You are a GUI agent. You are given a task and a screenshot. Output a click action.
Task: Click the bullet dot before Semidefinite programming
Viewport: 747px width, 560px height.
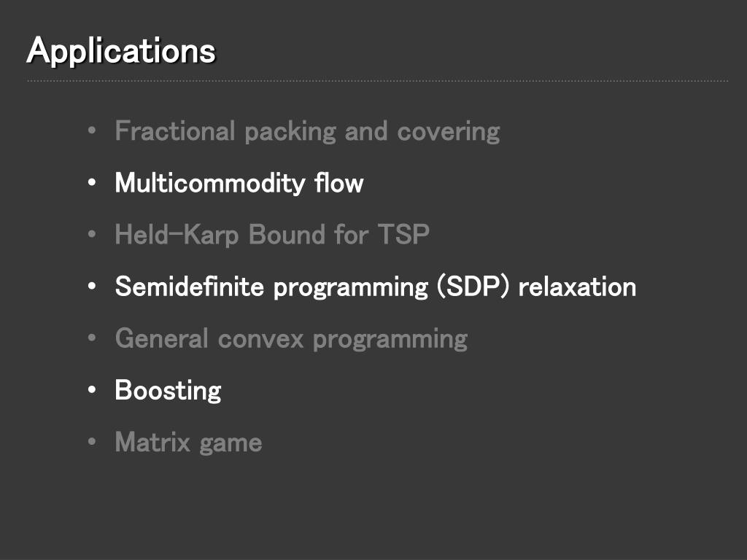point(92,286)
